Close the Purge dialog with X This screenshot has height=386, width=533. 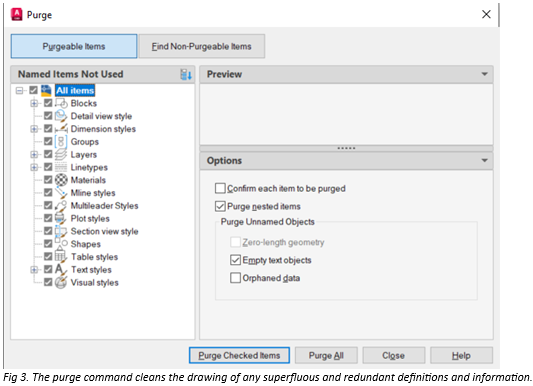(486, 14)
